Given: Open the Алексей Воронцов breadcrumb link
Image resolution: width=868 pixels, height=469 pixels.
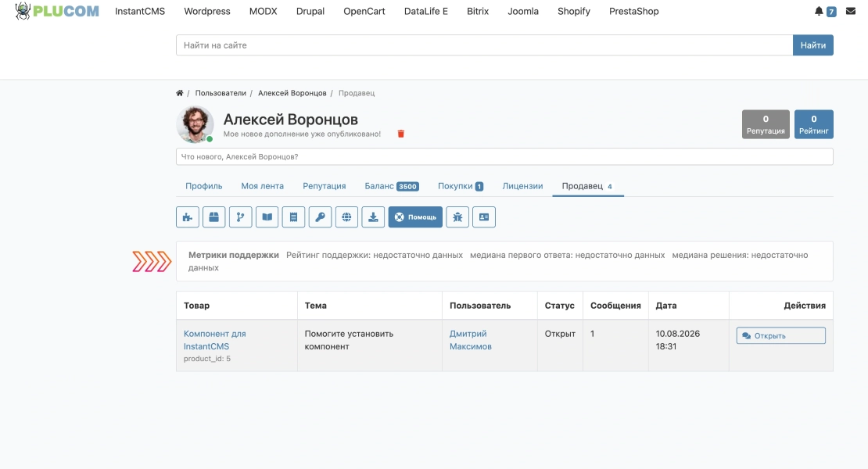Looking at the screenshot, I should [292, 93].
